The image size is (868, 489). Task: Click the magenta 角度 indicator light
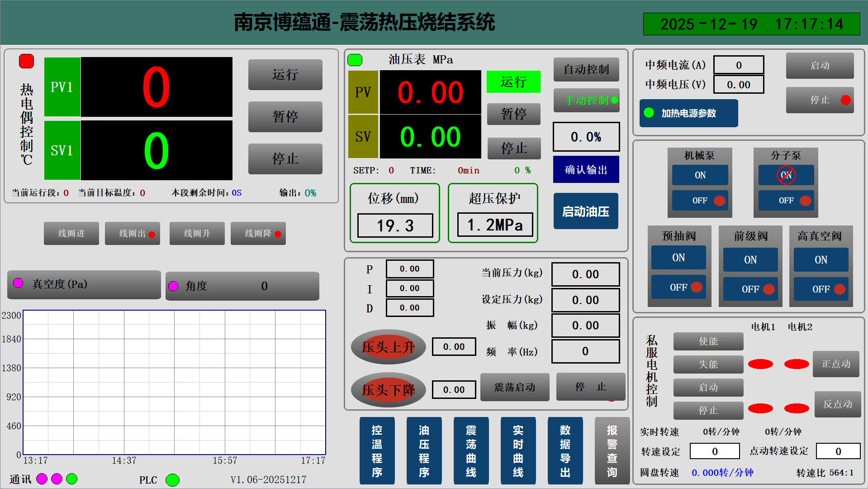pos(173,286)
